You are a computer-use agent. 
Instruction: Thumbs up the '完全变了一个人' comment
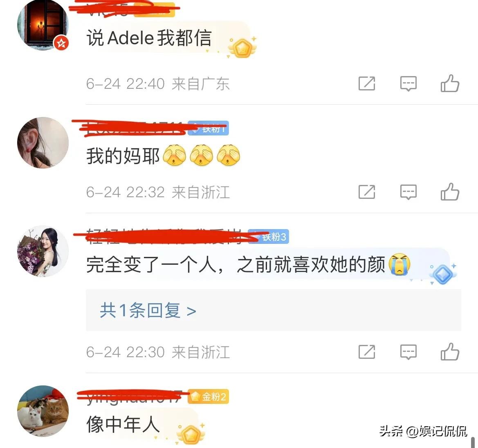(450, 352)
